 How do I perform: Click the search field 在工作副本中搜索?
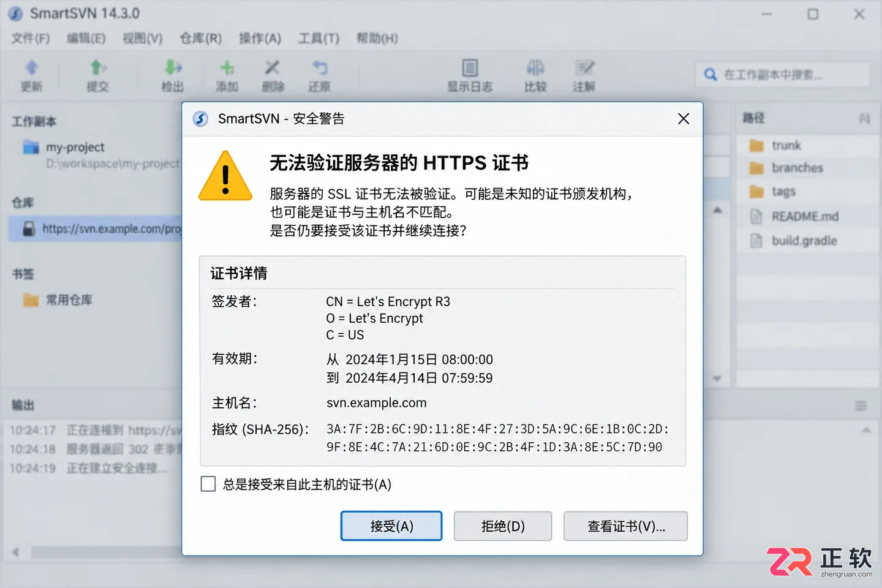[782, 75]
